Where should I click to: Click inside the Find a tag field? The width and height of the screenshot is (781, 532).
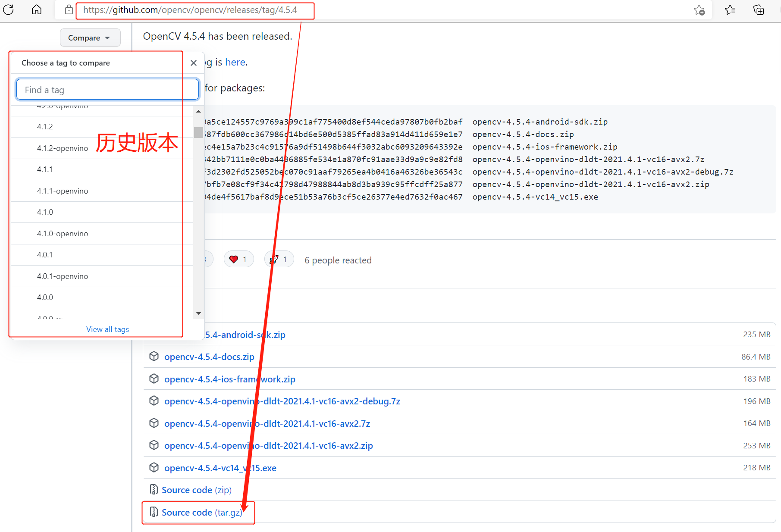107,89
